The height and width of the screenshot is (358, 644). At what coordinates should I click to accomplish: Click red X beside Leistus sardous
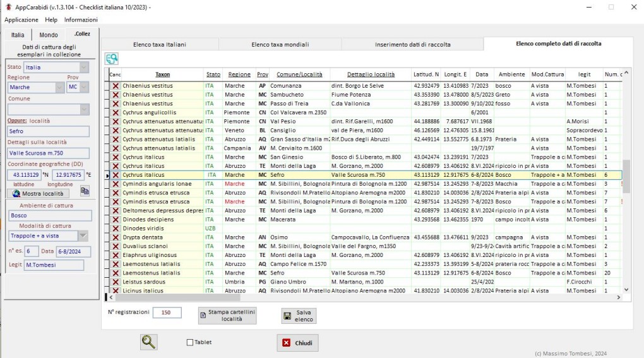point(116,282)
